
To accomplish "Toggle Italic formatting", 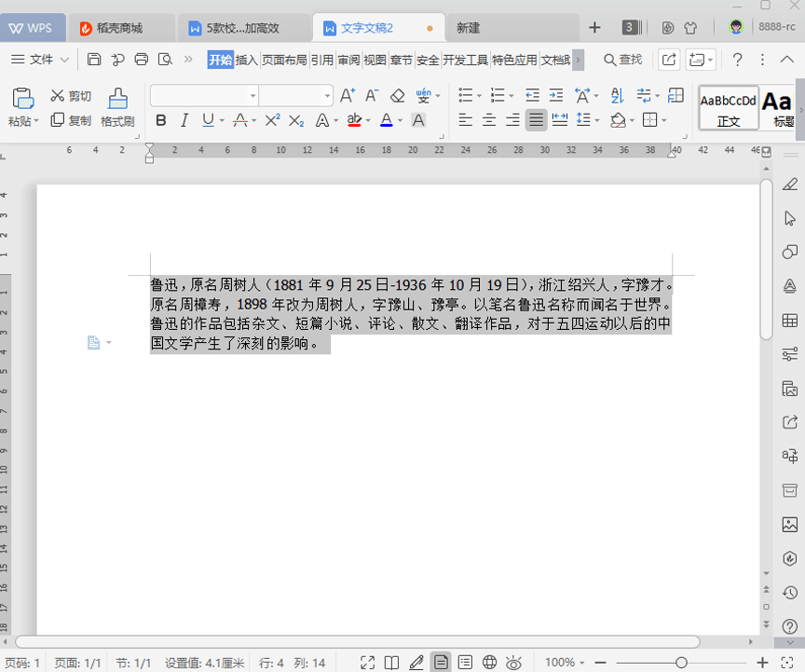I will click(184, 121).
